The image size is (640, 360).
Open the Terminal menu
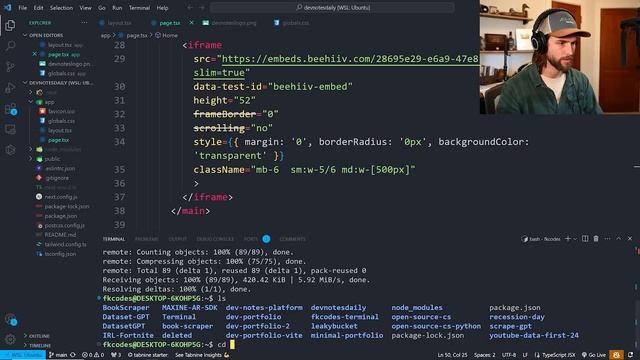click(x=139, y=8)
